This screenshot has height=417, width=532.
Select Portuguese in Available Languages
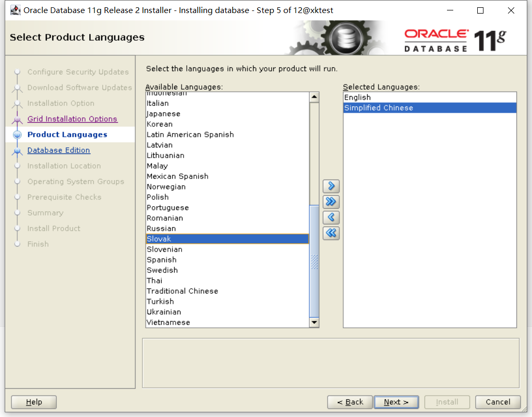point(227,208)
